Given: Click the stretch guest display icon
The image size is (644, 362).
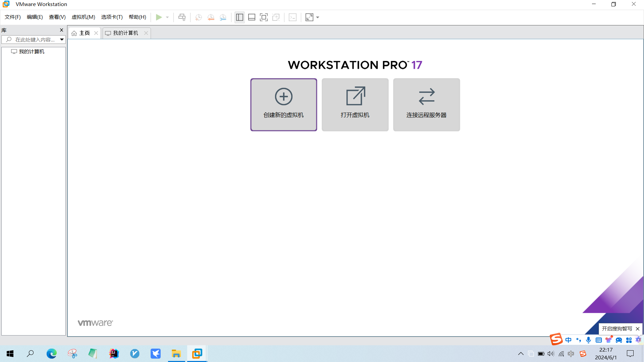Looking at the screenshot, I should pyautogui.click(x=309, y=17).
